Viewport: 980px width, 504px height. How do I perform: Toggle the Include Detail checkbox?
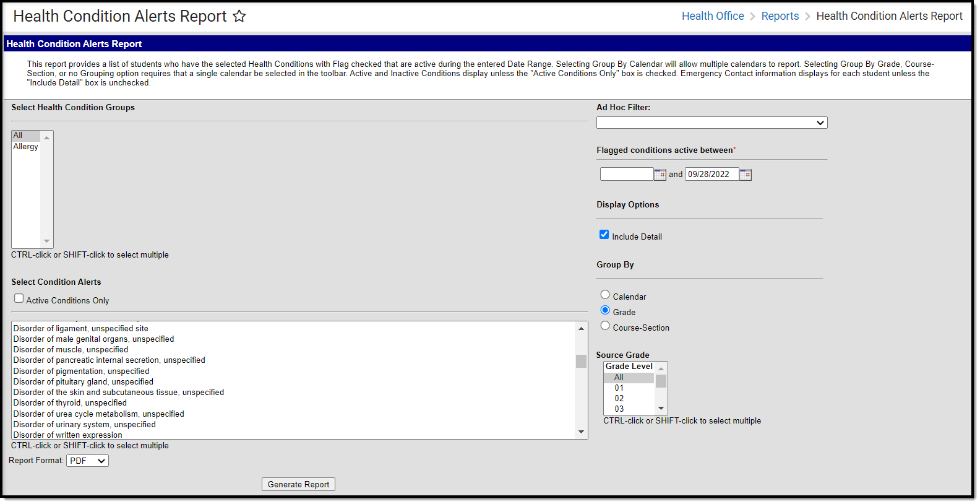point(604,235)
